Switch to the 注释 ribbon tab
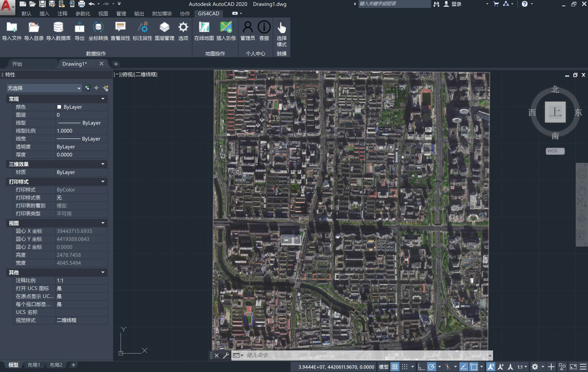The width and height of the screenshot is (588, 372). tap(62, 14)
